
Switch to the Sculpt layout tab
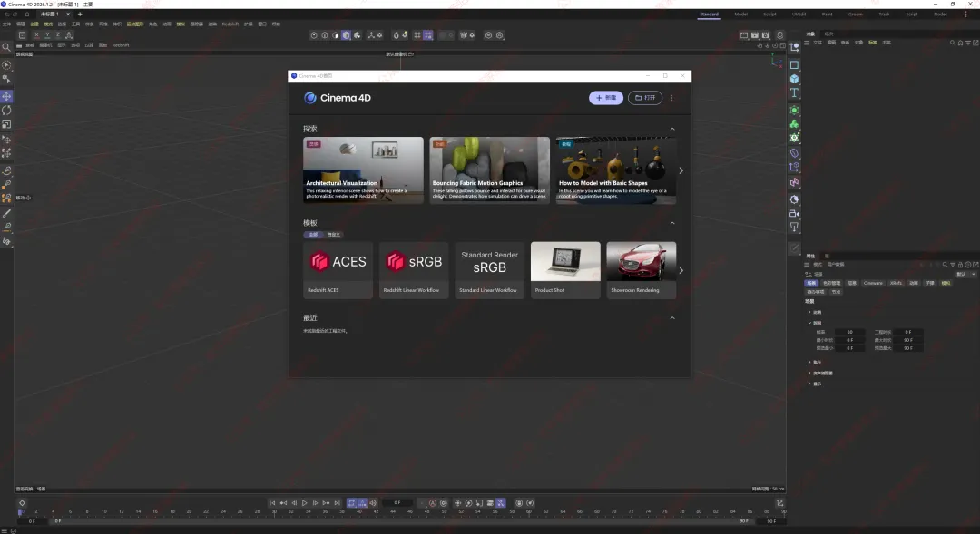(x=770, y=14)
